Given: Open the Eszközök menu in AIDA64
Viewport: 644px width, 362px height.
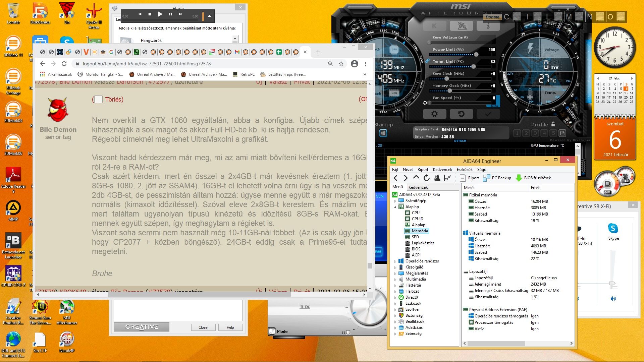Looking at the screenshot, I should tap(465, 170).
